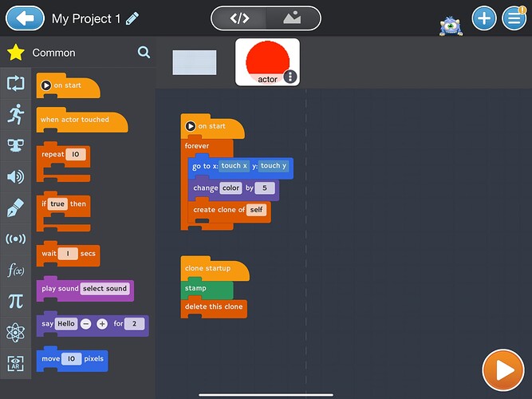
Task: Edit the say block Hello text
Action: pyautogui.click(x=66, y=324)
